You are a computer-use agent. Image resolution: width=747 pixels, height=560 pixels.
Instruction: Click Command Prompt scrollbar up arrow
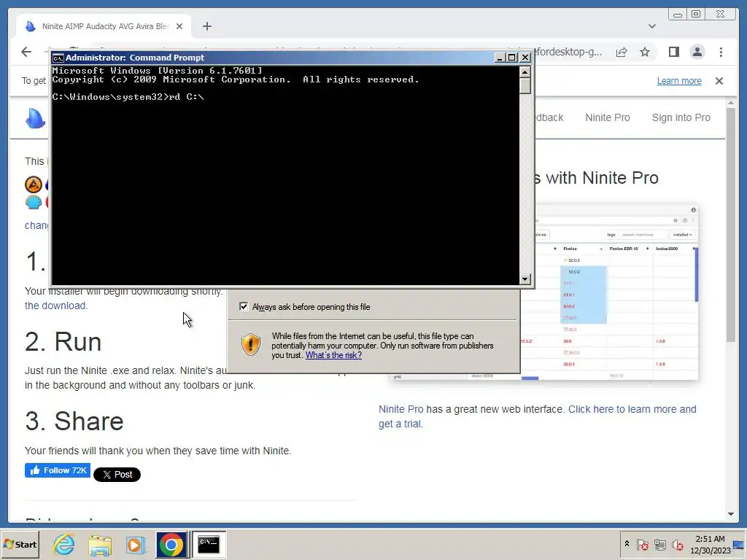[525, 72]
